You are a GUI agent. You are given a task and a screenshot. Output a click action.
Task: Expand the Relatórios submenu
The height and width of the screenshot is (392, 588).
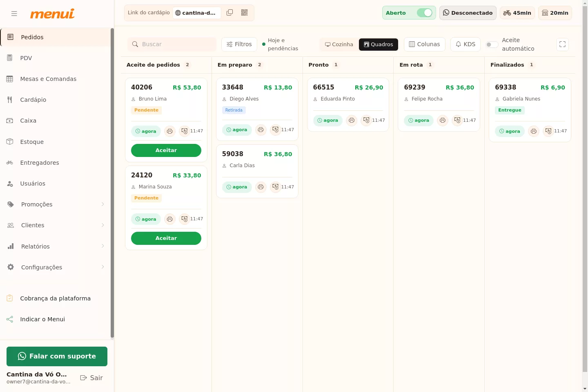(x=102, y=246)
